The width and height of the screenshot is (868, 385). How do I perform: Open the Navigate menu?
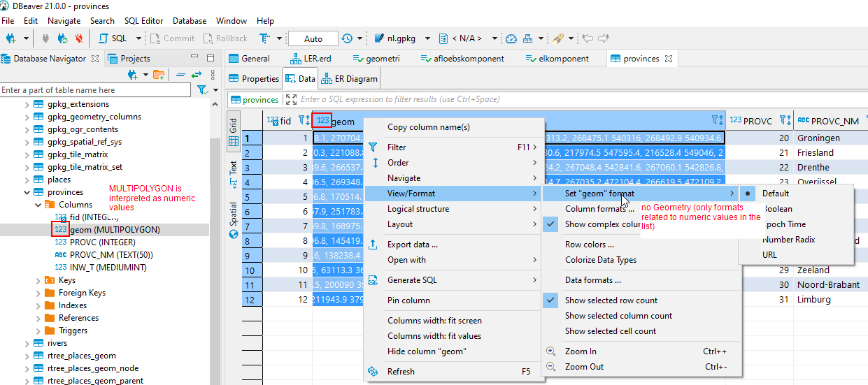pyautogui.click(x=64, y=21)
